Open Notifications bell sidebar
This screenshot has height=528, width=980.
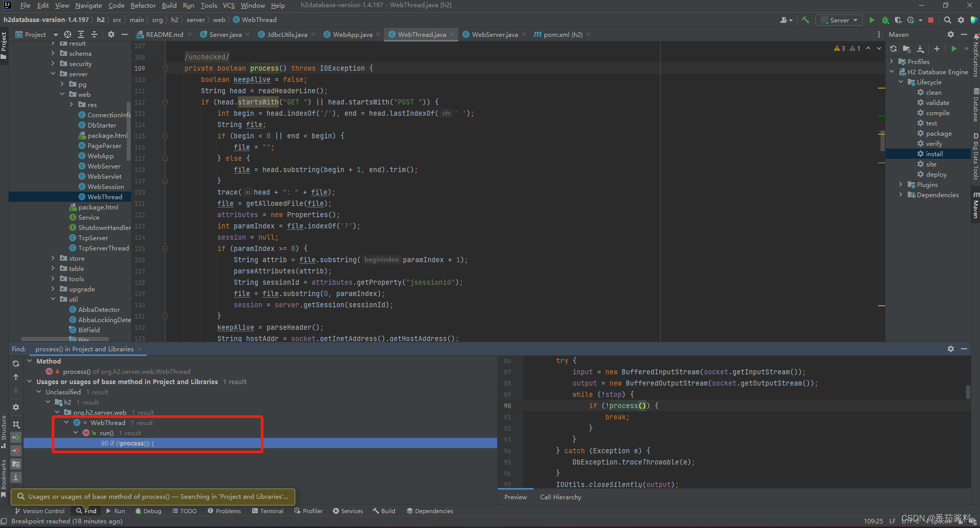tap(975, 56)
